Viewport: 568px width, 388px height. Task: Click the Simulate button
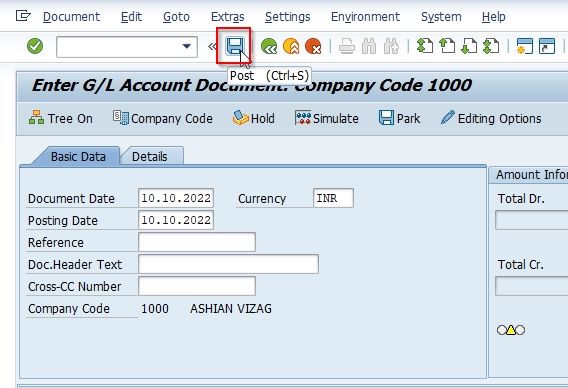pos(327,118)
